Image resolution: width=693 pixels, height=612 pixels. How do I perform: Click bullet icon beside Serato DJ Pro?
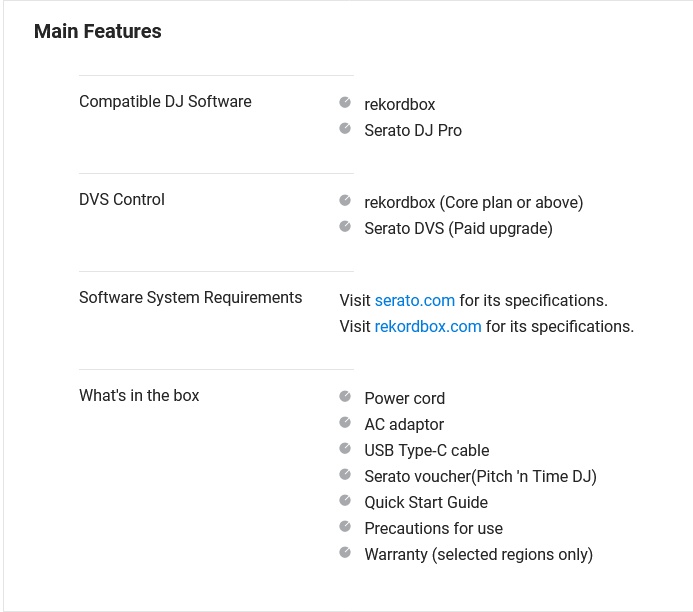(345, 129)
